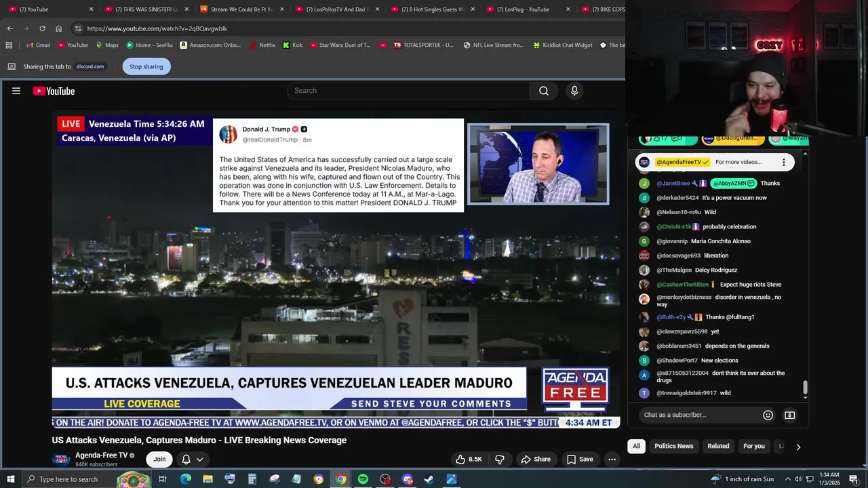
Task: Select the For you chip
Action: pyautogui.click(x=753, y=446)
